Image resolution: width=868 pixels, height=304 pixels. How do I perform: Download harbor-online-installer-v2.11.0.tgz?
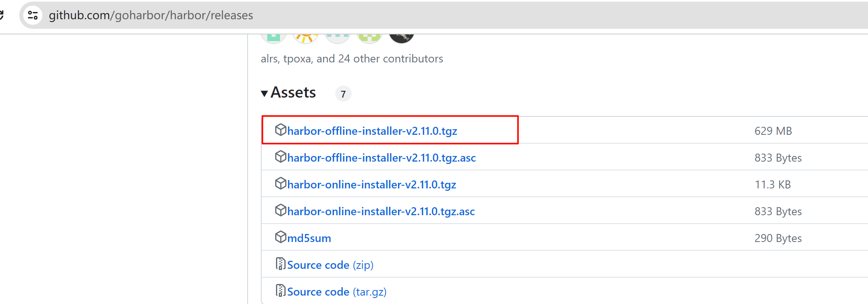[372, 185]
